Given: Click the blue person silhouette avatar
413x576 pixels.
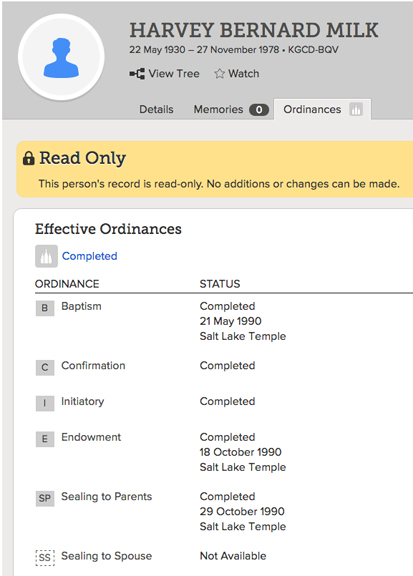Looking at the screenshot, I should 61,57.
